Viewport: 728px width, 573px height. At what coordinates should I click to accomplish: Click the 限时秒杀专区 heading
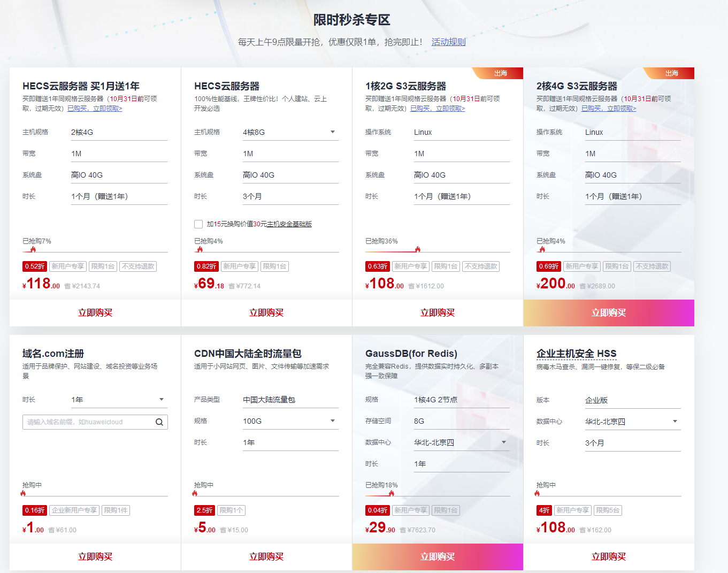(x=352, y=20)
